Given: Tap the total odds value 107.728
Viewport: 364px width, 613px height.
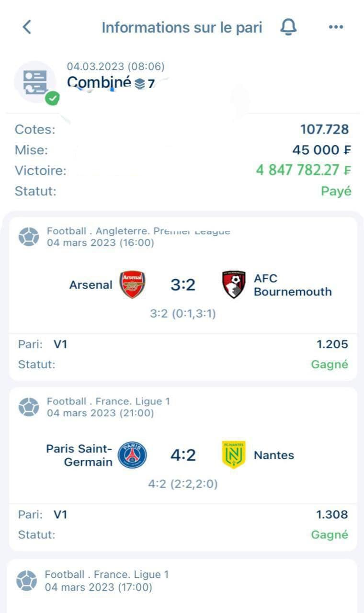Looking at the screenshot, I should (324, 129).
